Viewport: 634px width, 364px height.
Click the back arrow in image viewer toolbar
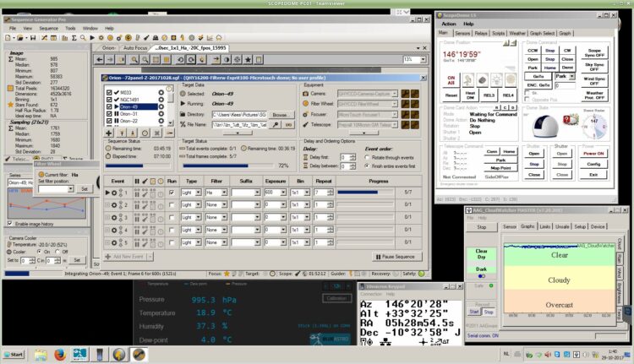(x=100, y=60)
